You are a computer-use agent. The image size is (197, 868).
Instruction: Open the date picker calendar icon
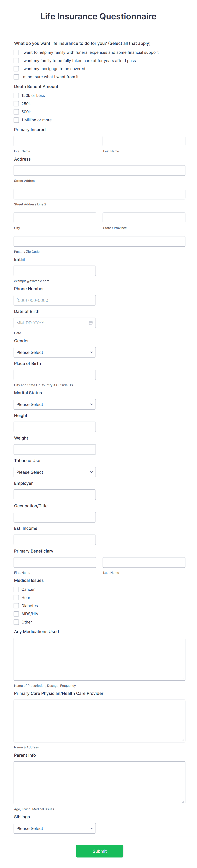91,322
